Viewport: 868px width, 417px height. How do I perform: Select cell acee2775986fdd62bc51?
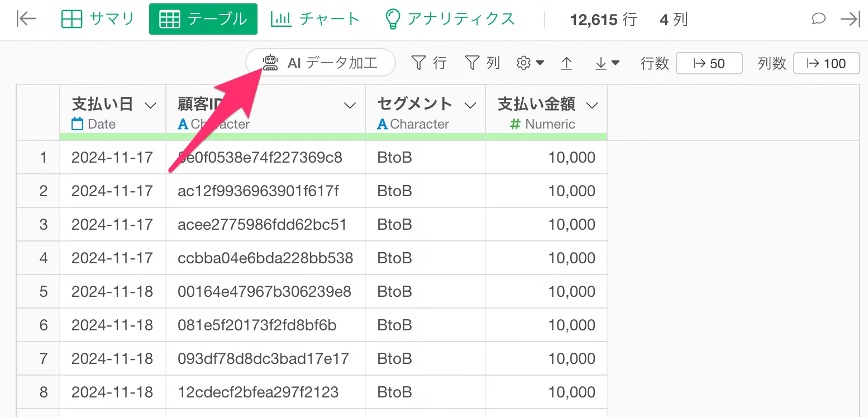point(265,224)
